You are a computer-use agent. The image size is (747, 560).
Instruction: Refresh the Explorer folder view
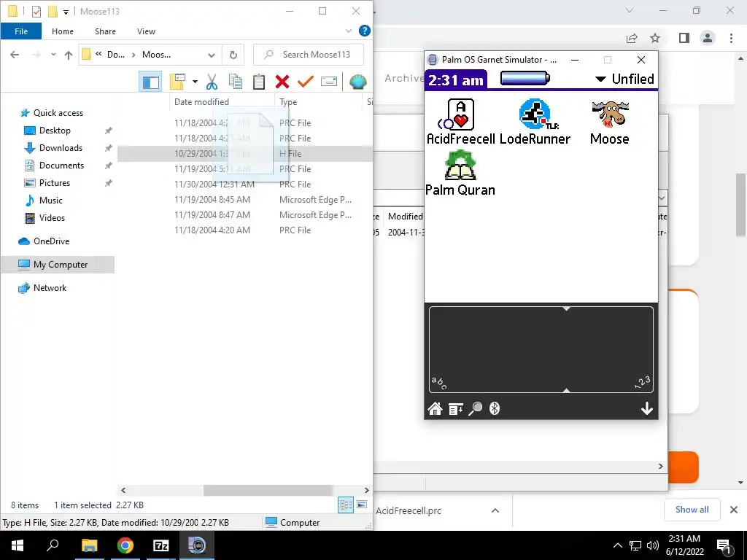click(x=233, y=55)
